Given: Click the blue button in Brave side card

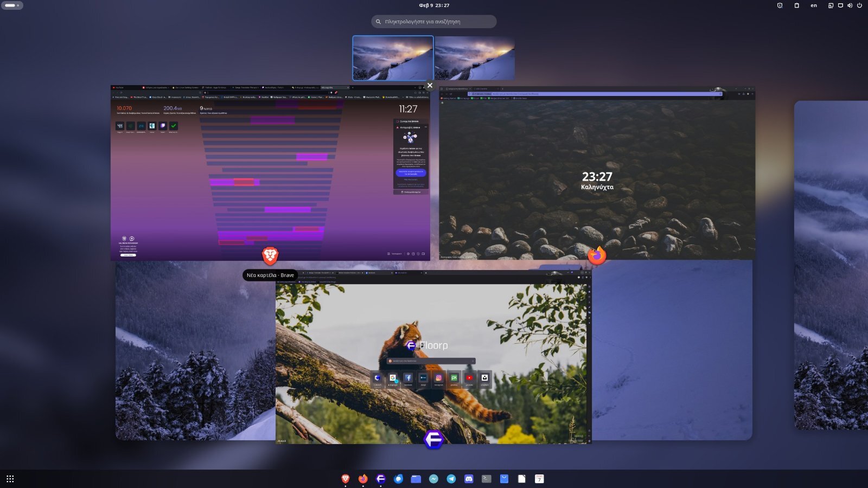Looking at the screenshot, I should pyautogui.click(x=411, y=172).
